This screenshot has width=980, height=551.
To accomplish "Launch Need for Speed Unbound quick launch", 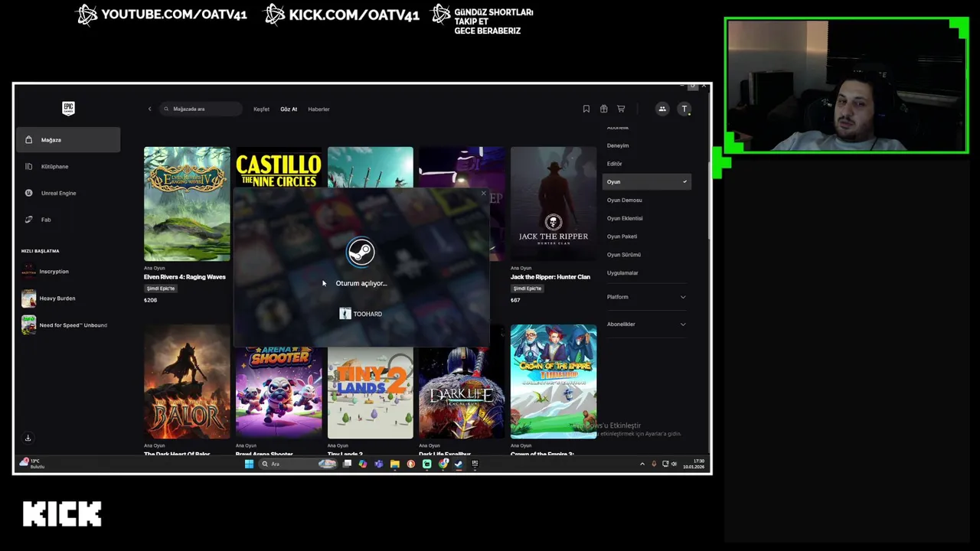I will click(x=64, y=325).
